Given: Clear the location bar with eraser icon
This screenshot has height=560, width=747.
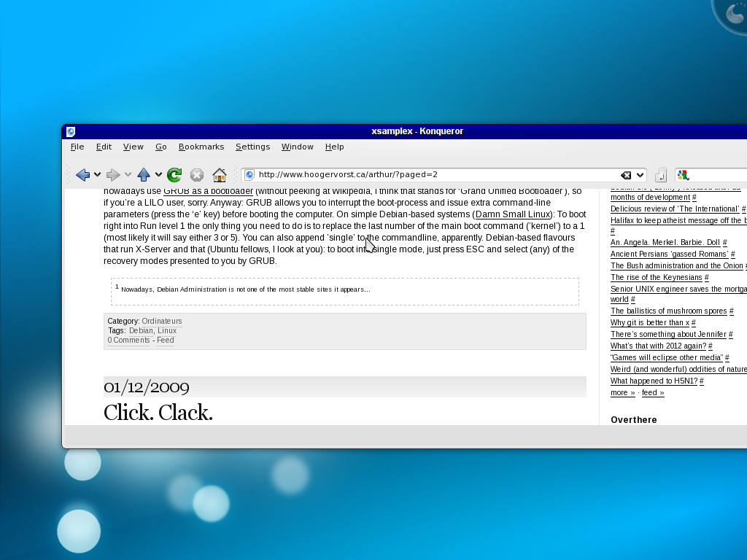Looking at the screenshot, I should coord(626,175).
